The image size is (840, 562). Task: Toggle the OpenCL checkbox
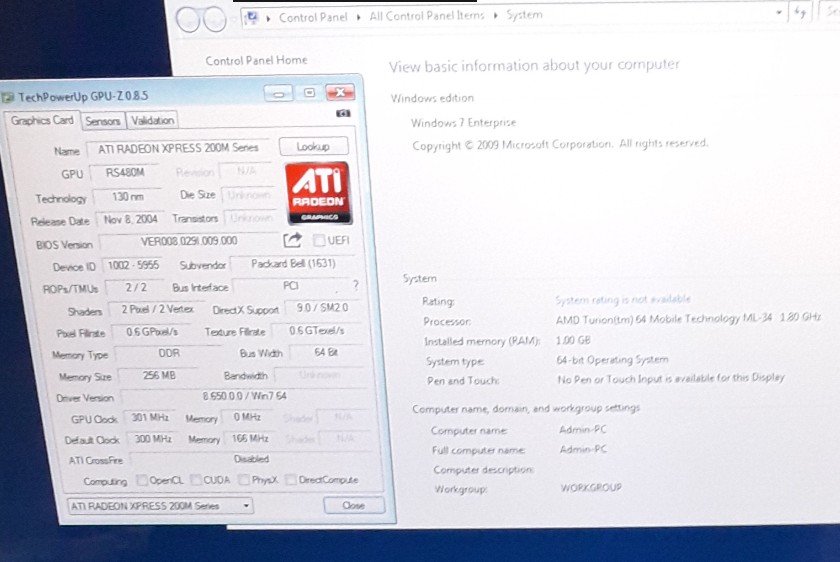pyautogui.click(x=142, y=480)
